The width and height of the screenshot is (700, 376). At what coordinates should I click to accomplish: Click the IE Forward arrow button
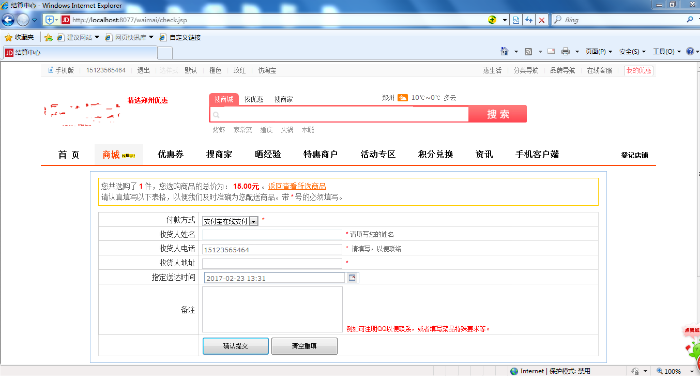[x=22, y=20]
